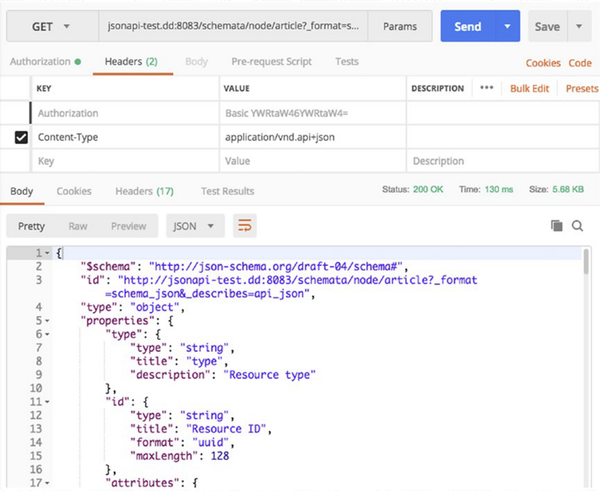
Task: Click the three dots column options
Action: [487, 88]
